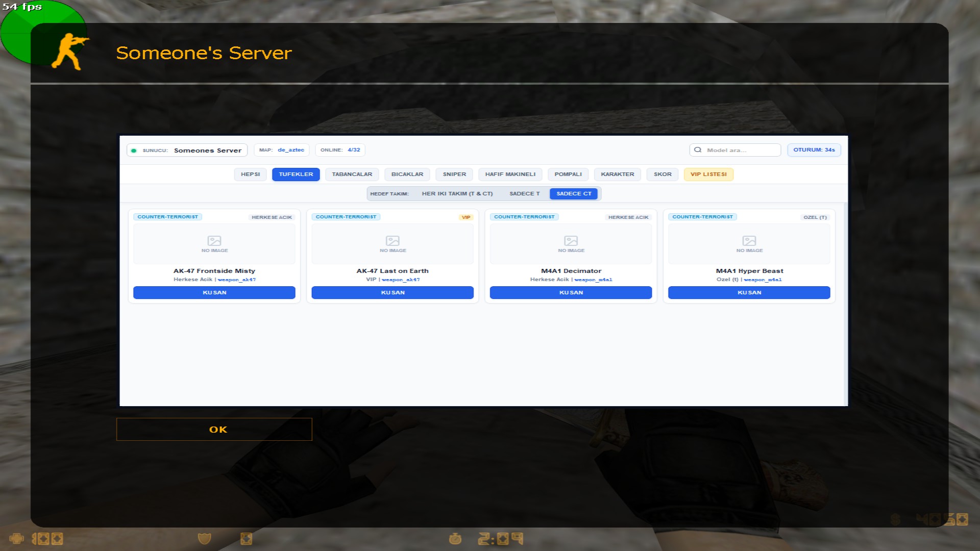The height and width of the screenshot is (551, 980).
Task: Select HER IKI TAKIM (T & CT) filter
Action: [x=457, y=194]
